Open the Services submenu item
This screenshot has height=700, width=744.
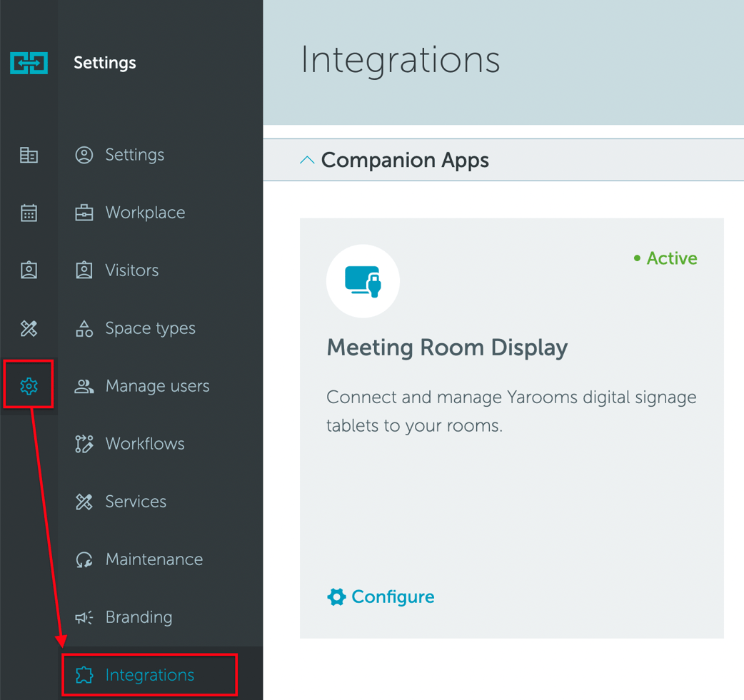[136, 502]
